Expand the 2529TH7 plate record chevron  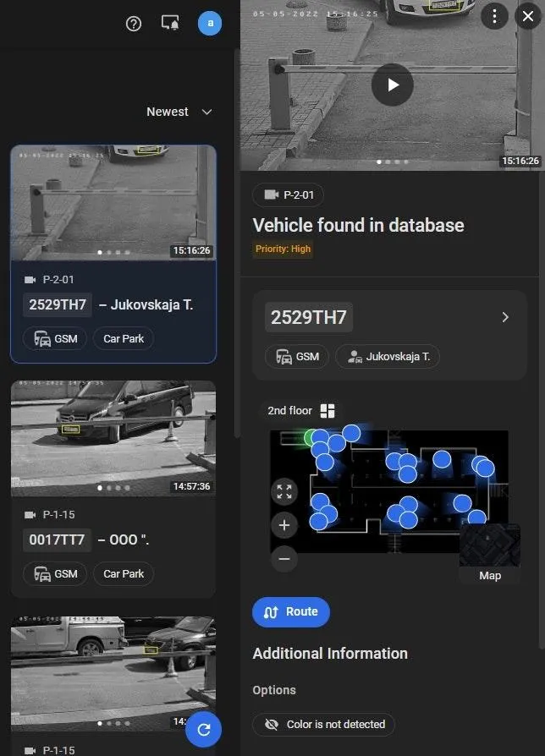(x=505, y=317)
